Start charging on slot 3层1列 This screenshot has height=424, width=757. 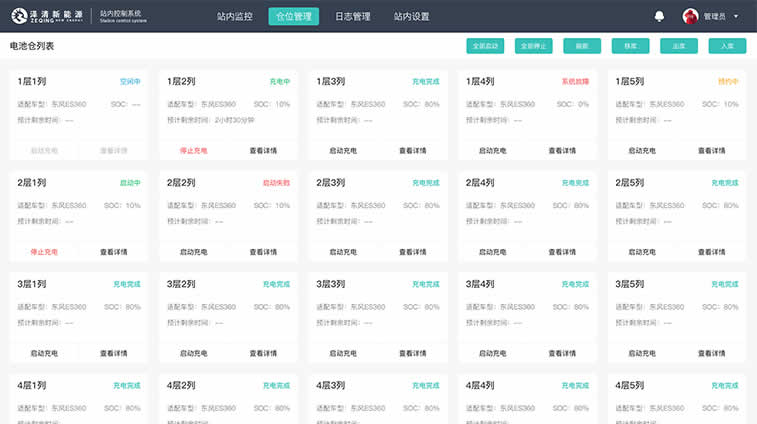pos(44,353)
